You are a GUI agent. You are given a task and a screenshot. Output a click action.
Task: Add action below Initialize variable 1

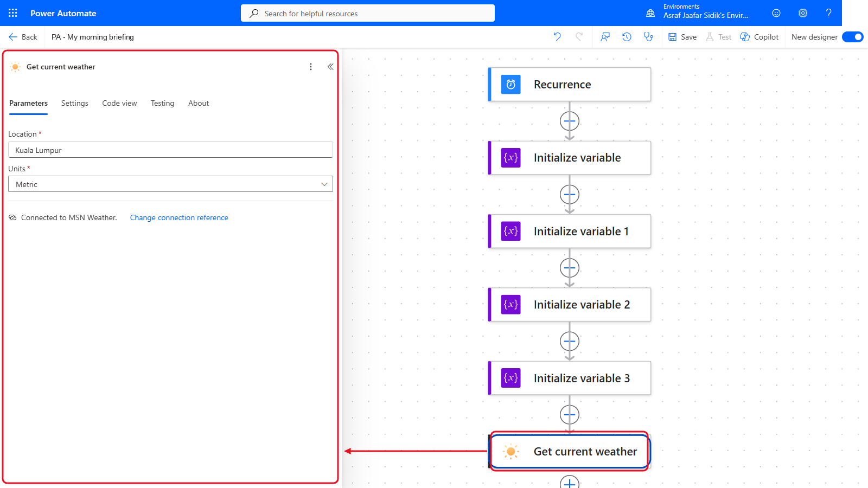pos(570,268)
